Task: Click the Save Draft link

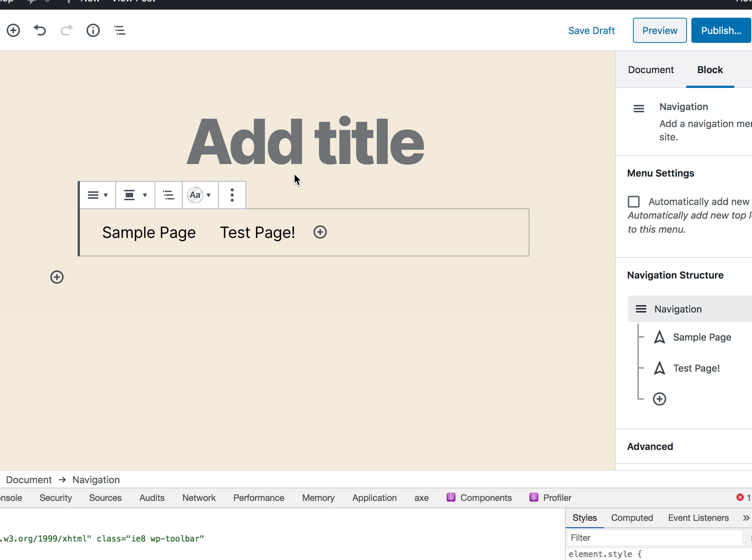Action: (x=591, y=30)
